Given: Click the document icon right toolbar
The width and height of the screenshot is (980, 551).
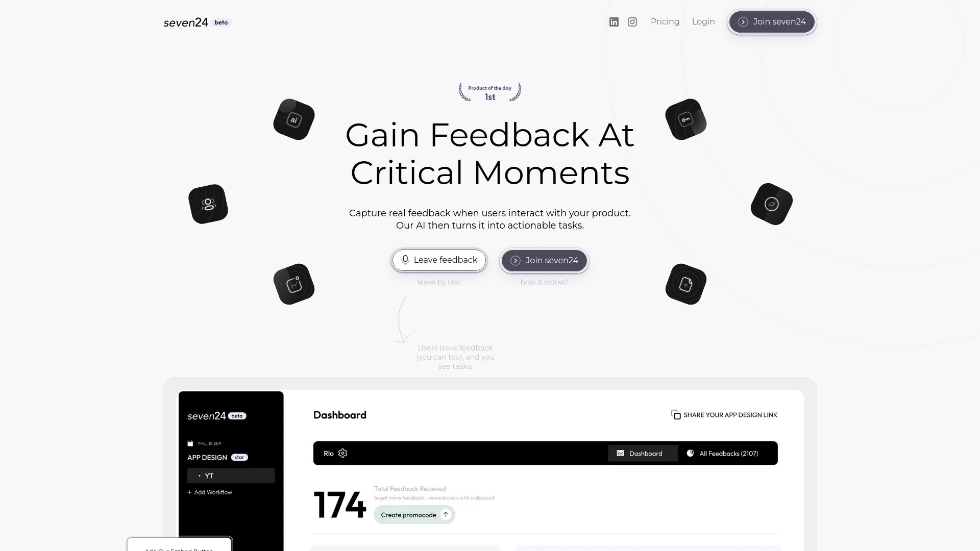Looking at the screenshot, I should pyautogui.click(x=686, y=283).
